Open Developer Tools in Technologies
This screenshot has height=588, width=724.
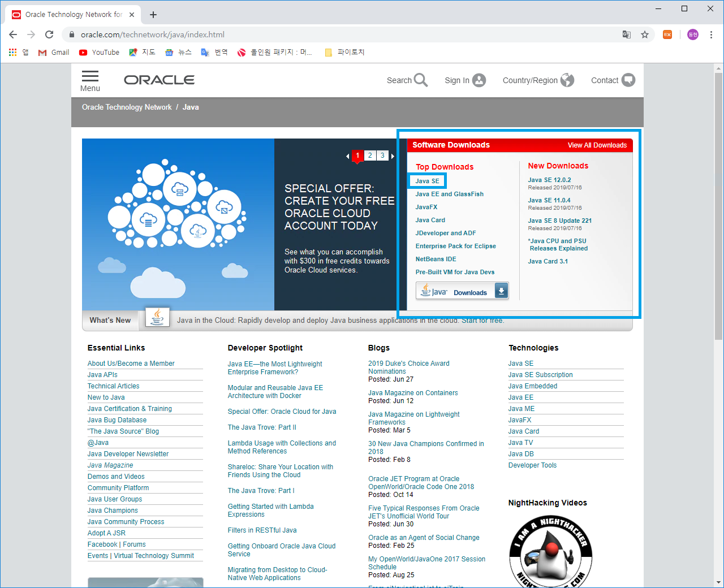[x=532, y=465]
